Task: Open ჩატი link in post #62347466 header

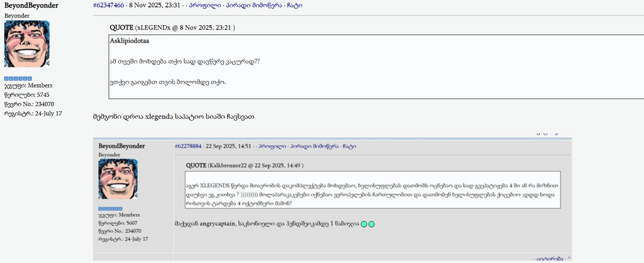Action: pyautogui.click(x=294, y=5)
